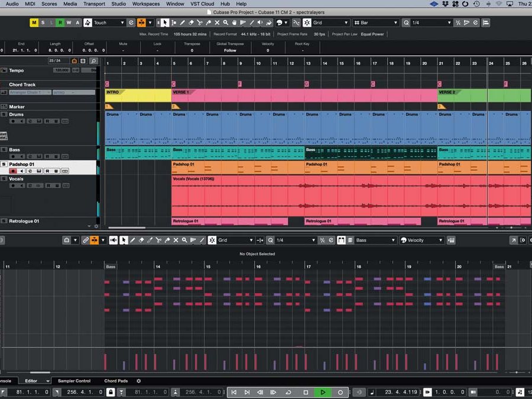The image size is (532, 399).
Task: Pick the Erase tool in the main toolbar
Action: coord(191,22)
